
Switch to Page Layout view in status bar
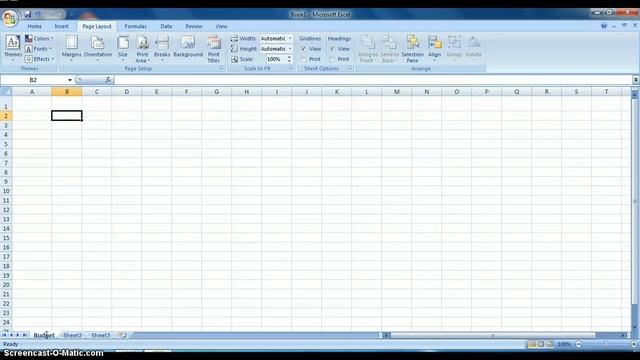click(541, 344)
